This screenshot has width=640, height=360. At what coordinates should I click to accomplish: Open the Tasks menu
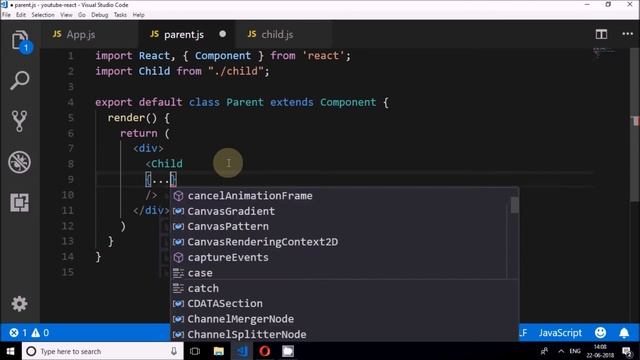pyautogui.click(x=120, y=15)
